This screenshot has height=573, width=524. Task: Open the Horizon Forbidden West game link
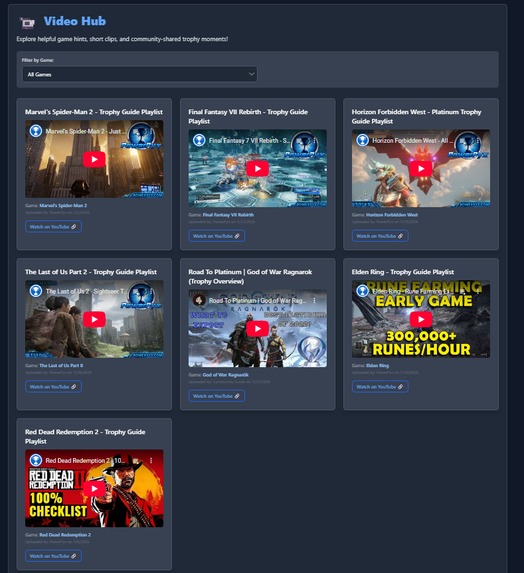click(392, 215)
